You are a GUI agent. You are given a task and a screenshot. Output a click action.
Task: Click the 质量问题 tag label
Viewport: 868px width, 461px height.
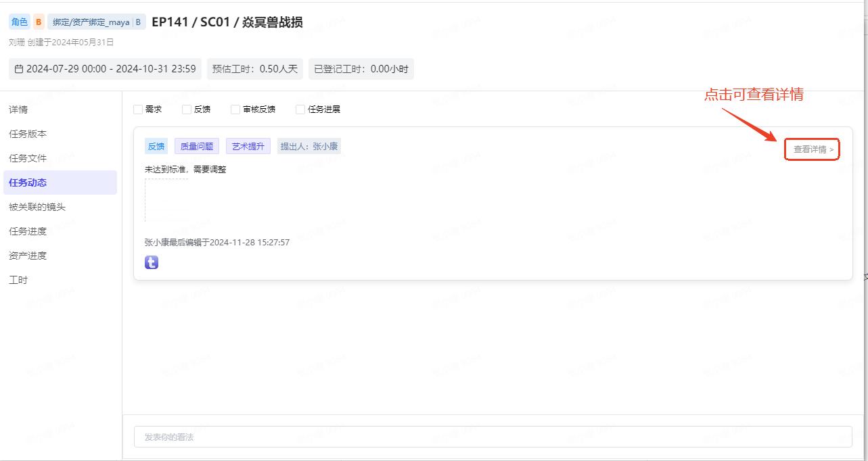tap(196, 146)
